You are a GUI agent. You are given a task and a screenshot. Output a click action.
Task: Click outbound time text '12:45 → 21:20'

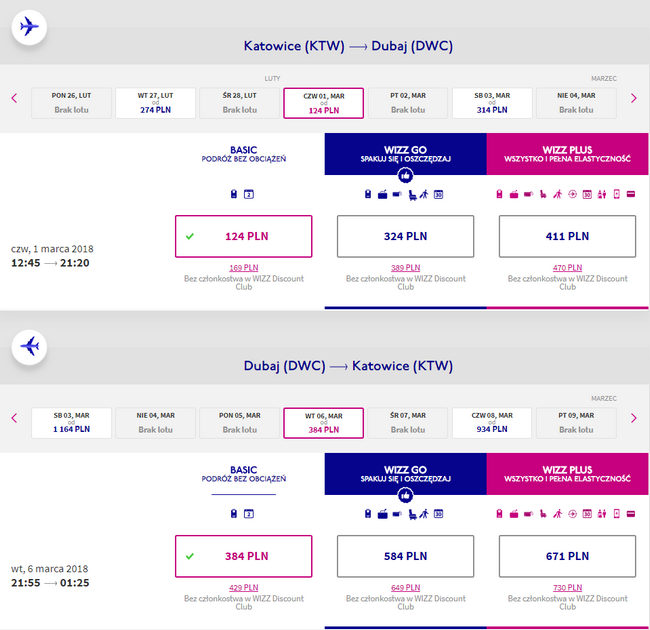pyautogui.click(x=50, y=263)
